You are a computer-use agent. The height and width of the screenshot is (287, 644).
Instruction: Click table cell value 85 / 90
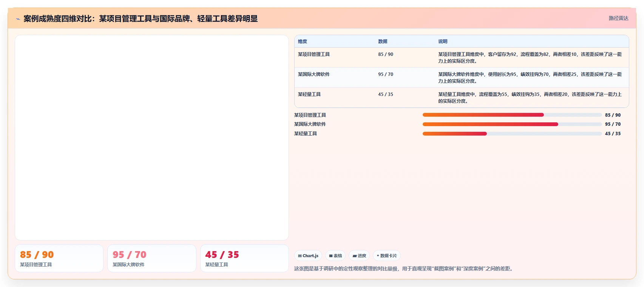[386, 54]
